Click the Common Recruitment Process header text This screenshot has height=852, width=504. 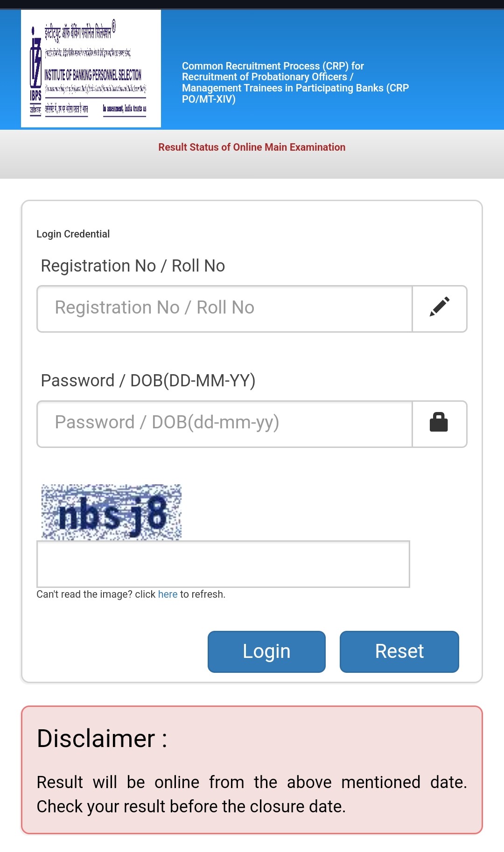click(x=295, y=83)
